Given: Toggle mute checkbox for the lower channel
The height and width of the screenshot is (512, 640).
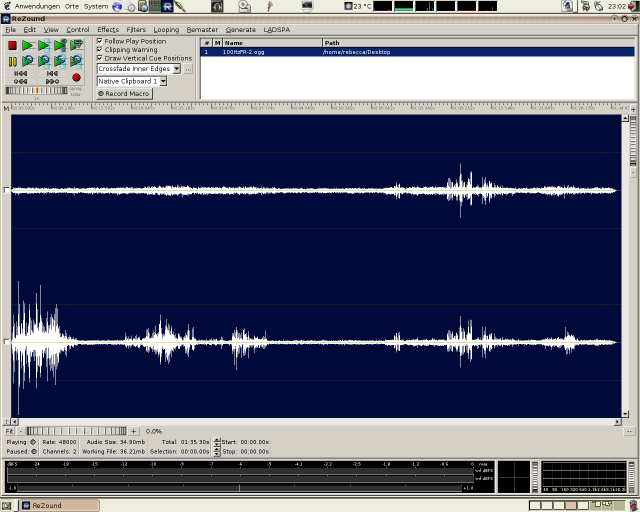Looking at the screenshot, I should click(x=7, y=342).
